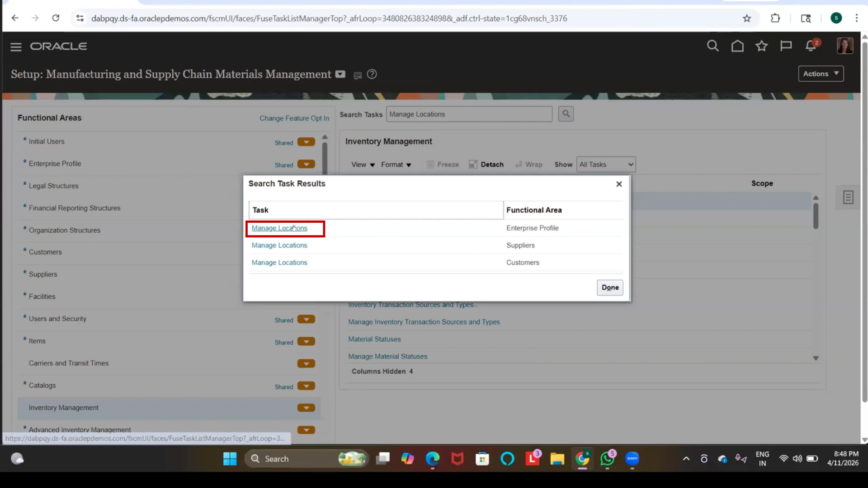
Task: Select Facilities functional area
Action: coord(42,296)
